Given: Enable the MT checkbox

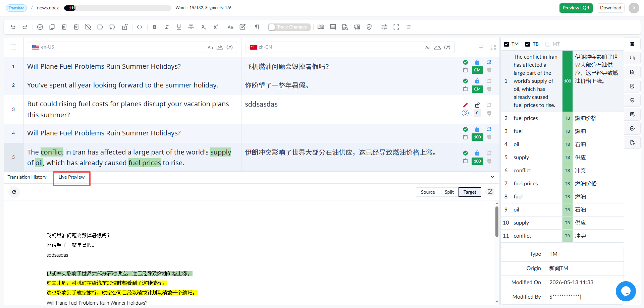Looking at the screenshot, I should pos(548,44).
